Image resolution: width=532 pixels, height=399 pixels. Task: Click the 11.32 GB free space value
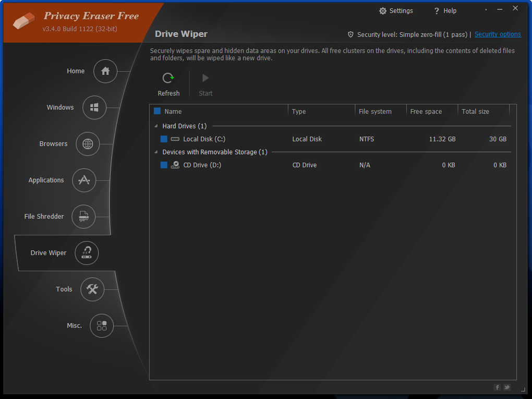[442, 139]
